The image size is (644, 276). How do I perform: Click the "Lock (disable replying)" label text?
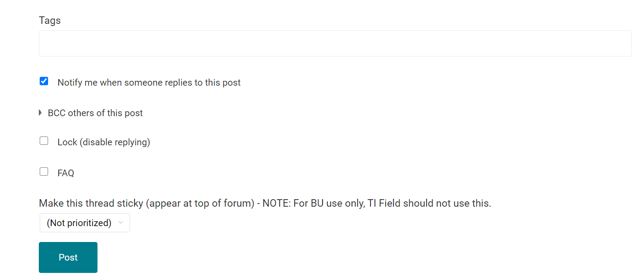click(104, 142)
